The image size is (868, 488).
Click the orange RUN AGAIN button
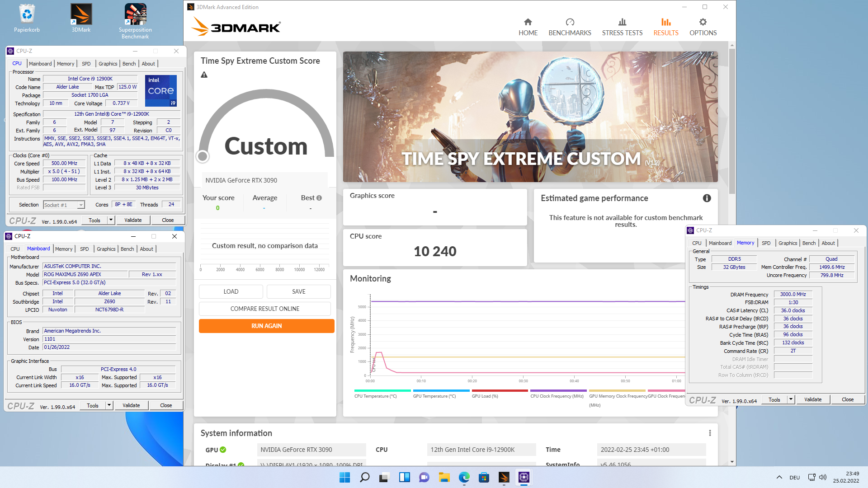pyautogui.click(x=267, y=326)
